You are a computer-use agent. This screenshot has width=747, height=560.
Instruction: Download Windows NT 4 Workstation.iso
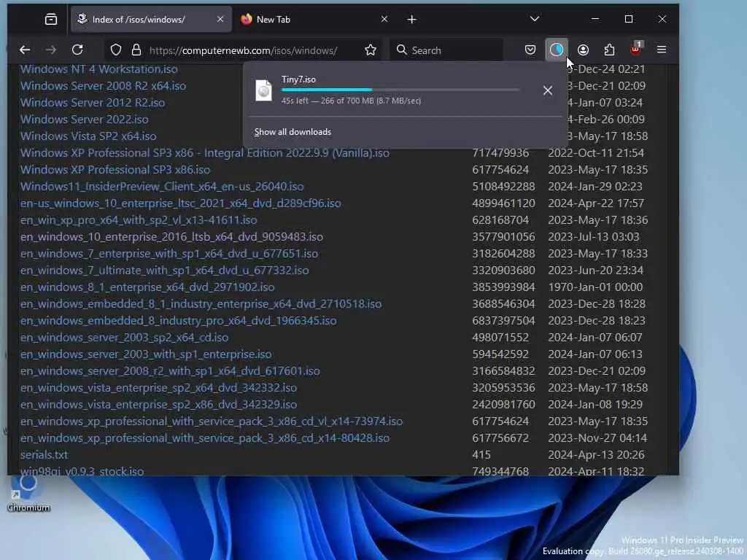click(98, 69)
